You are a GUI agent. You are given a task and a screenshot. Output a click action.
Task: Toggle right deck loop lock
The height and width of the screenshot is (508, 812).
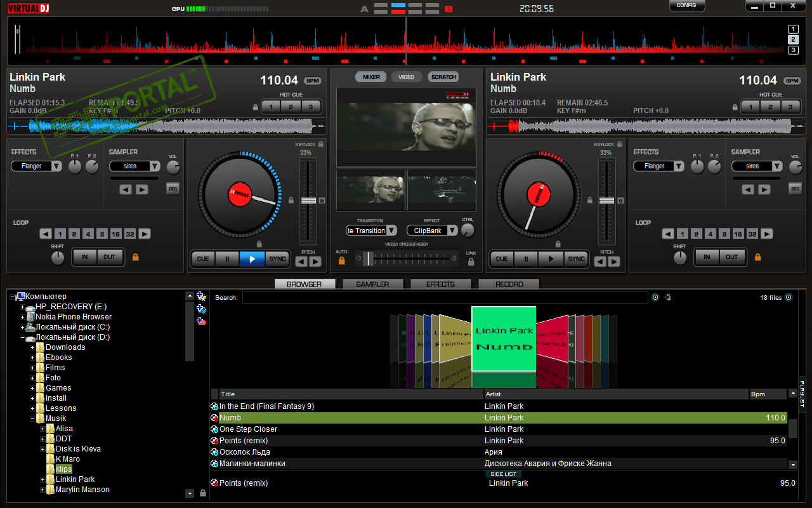[757, 257]
